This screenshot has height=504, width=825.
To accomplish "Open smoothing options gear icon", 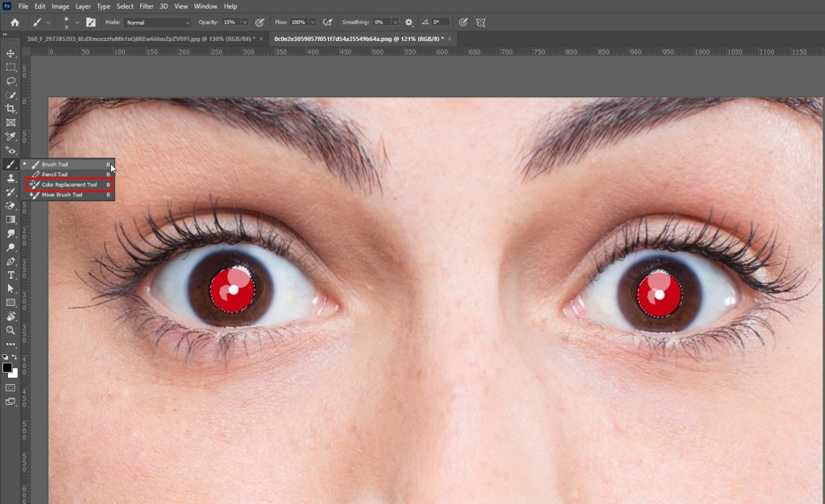I will click(x=408, y=23).
